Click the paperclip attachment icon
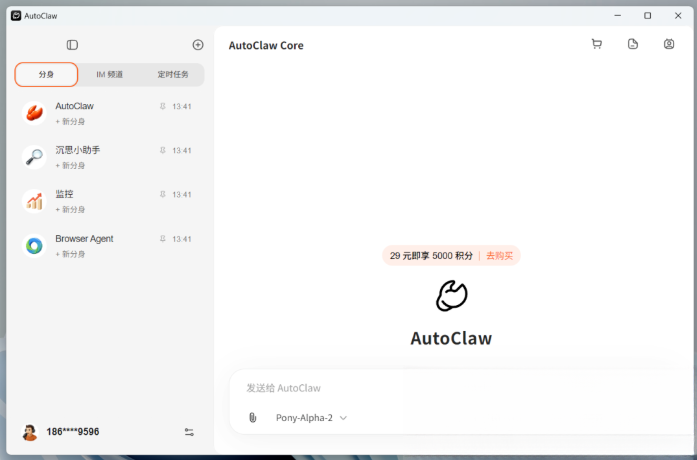697x460 pixels. pyautogui.click(x=252, y=417)
